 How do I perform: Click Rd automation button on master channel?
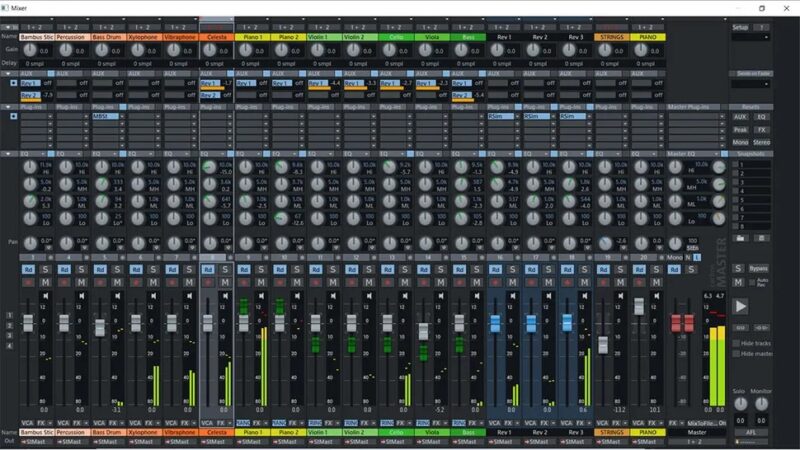(674, 269)
